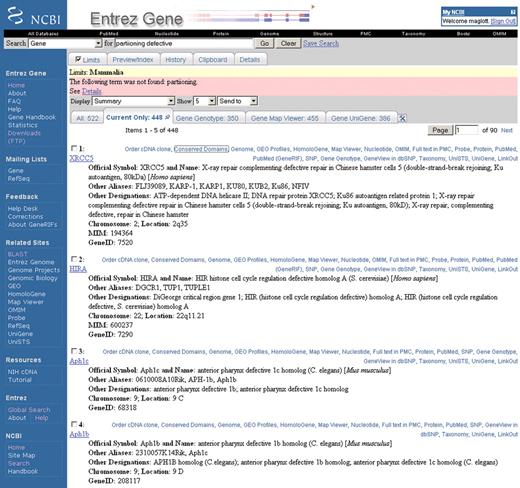
Task: Open the XRCC5 gene record
Action: (x=81, y=158)
